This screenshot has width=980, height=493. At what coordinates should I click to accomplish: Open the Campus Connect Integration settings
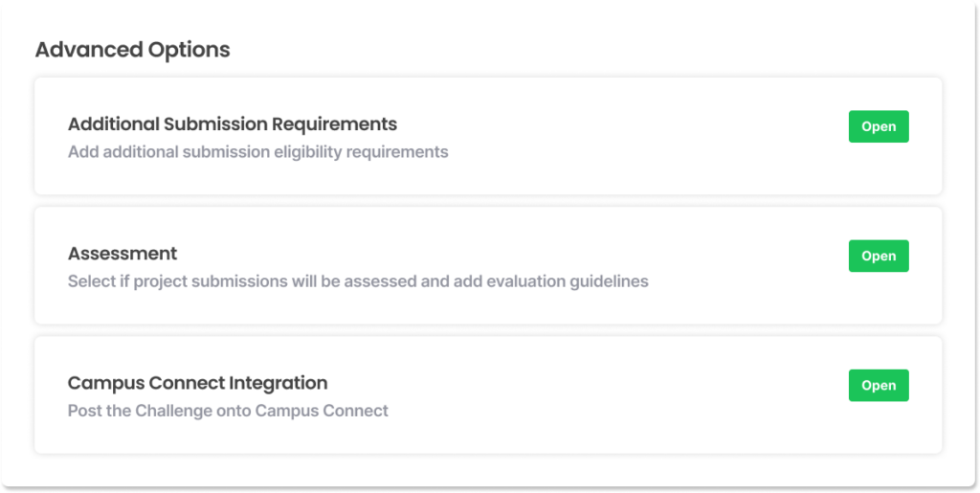point(878,385)
